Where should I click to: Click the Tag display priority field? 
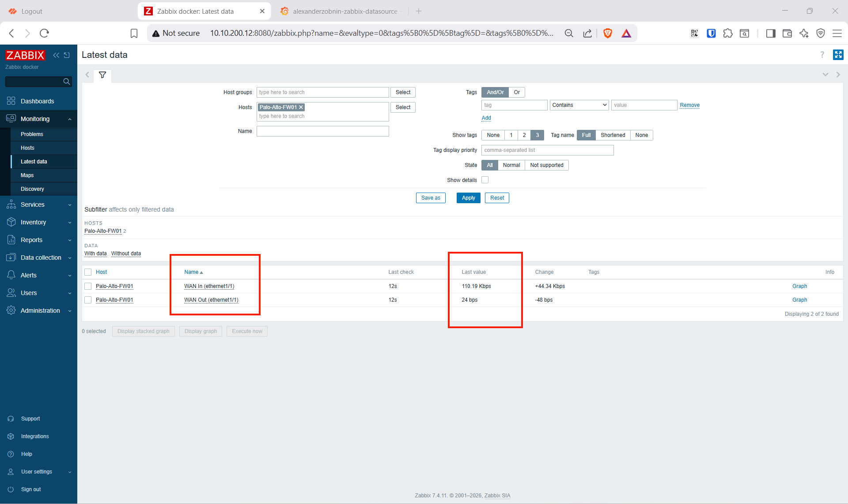[x=548, y=150]
